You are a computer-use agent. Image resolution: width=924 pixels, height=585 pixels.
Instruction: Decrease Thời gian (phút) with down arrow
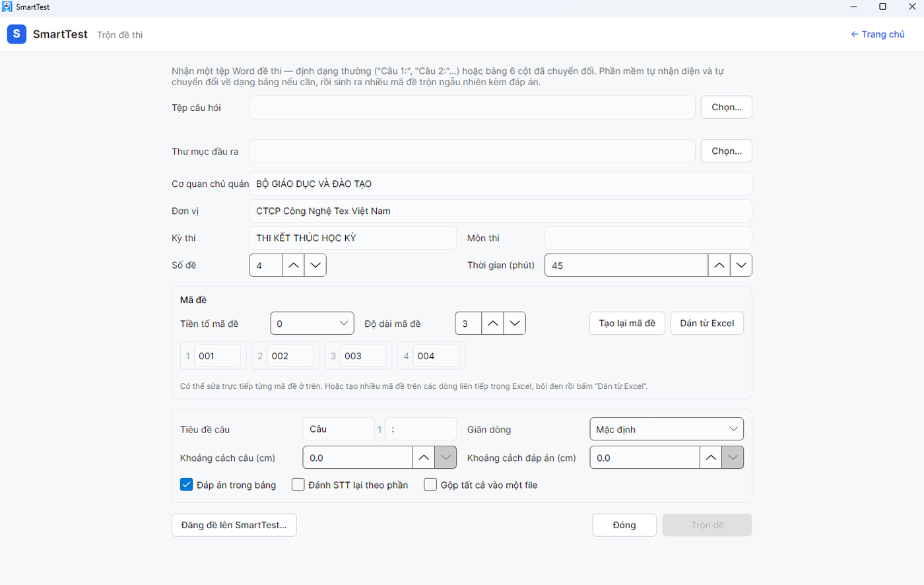coord(741,265)
